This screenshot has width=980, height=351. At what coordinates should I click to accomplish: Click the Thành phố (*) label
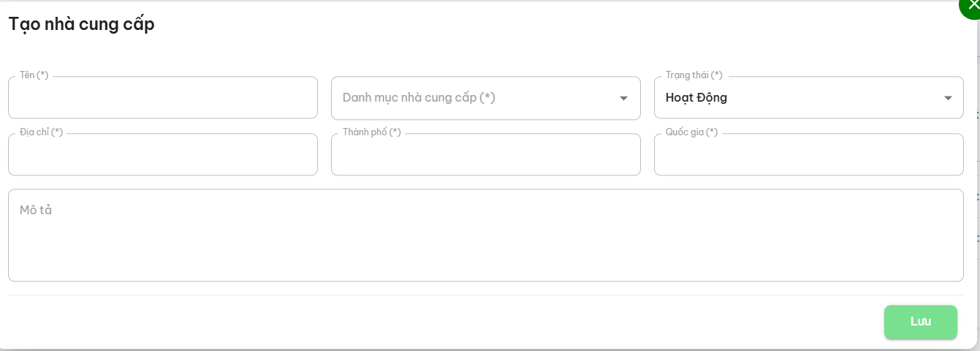point(372,132)
